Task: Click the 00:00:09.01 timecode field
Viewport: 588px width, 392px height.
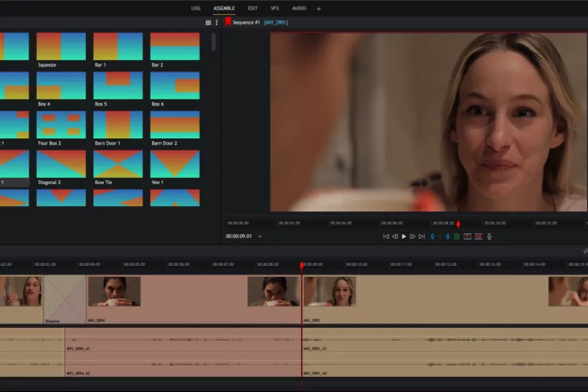Action: pyautogui.click(x=239, y=237)
